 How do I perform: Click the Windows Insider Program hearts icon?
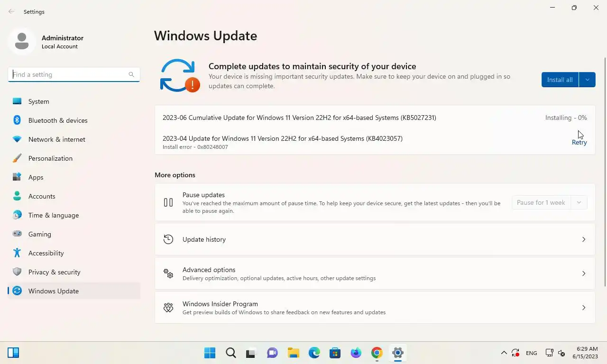(x=168, y=308)
